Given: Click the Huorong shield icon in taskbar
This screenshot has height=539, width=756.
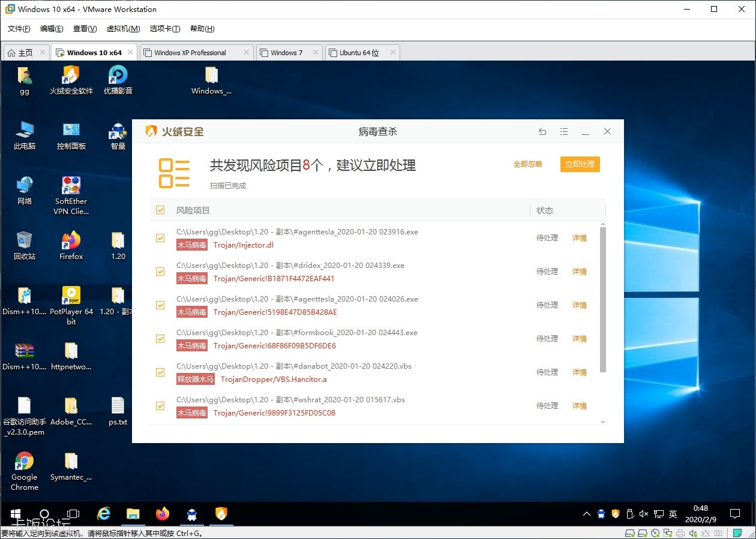Looking at the screenshot, I should click(221, 514).
